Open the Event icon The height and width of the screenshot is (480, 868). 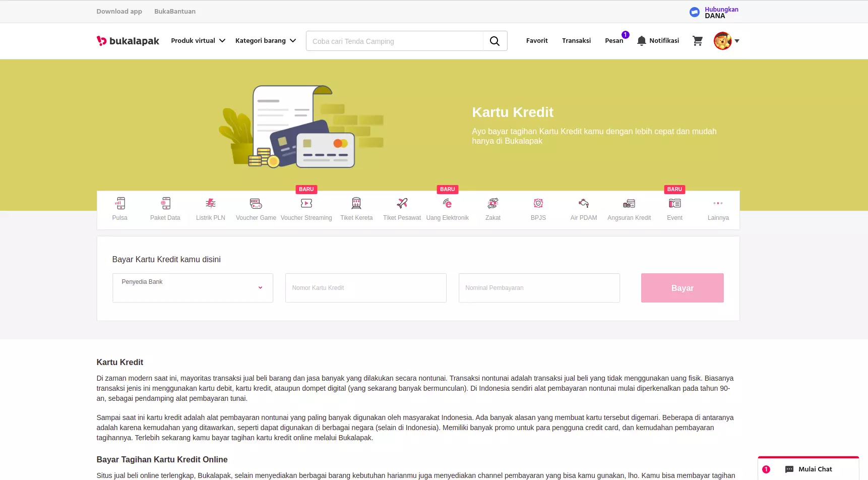pos(675,203)
